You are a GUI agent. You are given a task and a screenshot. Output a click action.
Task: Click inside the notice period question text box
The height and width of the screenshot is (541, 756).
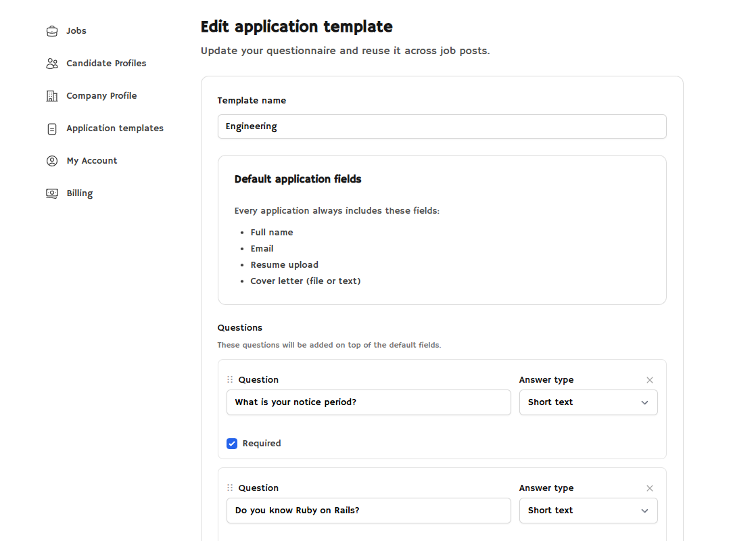tap(369, 402)
